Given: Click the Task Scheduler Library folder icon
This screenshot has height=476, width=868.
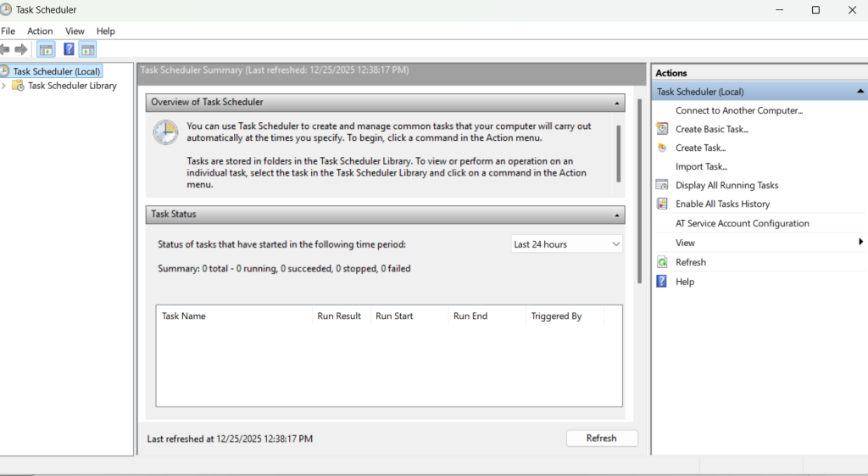Looking at the screenshot, I should (x=19, y=86).
